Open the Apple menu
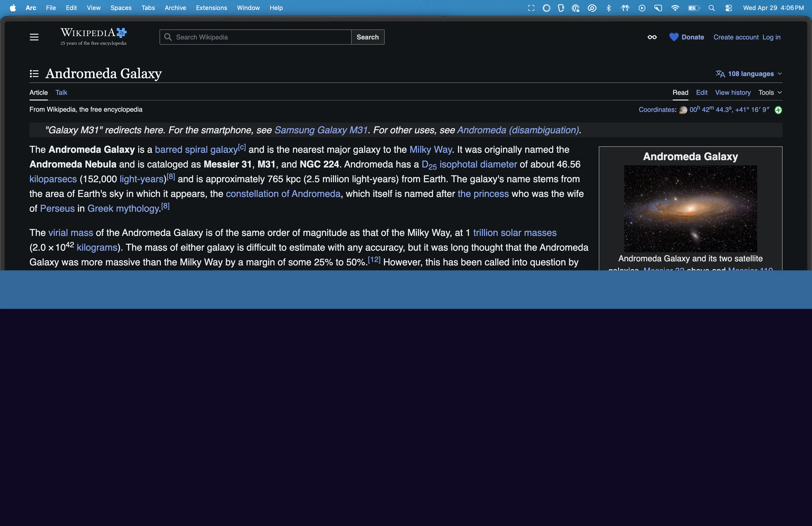 tap(13, 8)
